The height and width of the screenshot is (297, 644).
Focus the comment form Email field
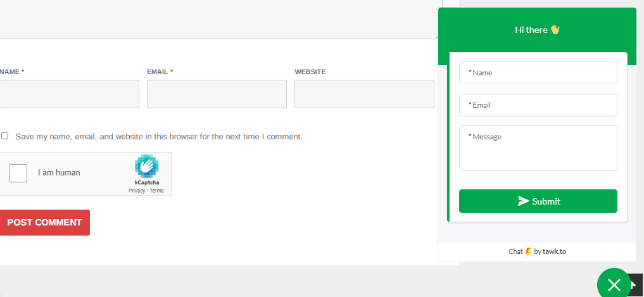pyautogui.click(x=217, y=94)
